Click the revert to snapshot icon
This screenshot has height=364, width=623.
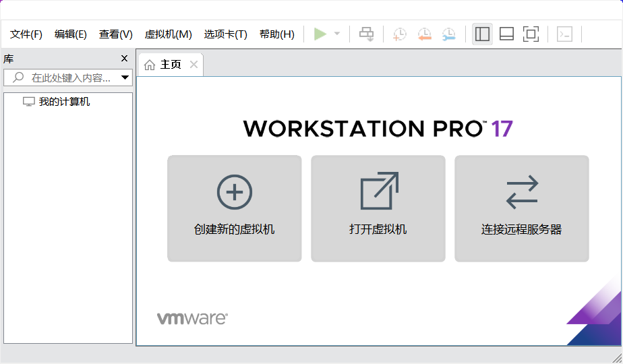(x=424, y=34)
